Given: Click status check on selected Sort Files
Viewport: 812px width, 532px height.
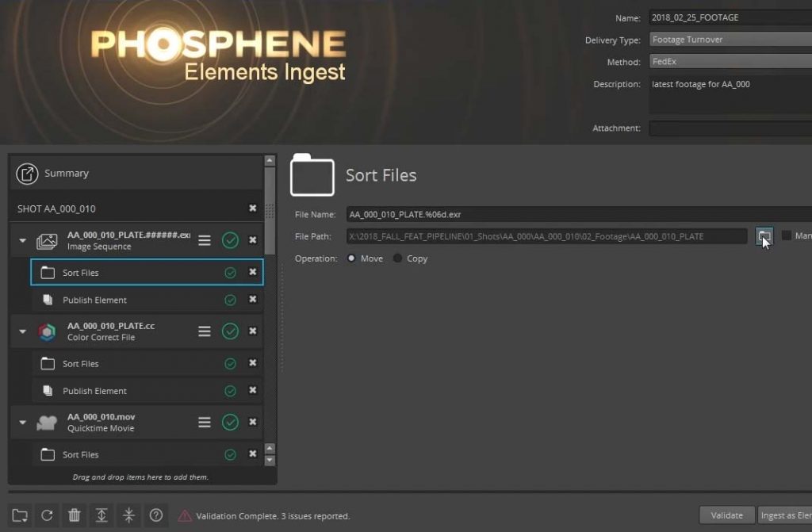Looking at the screenshot, I should [231, 273].
